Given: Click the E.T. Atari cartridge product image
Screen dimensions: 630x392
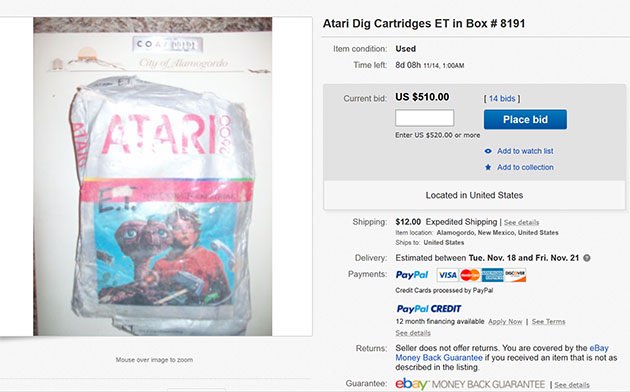Looking at the screenshot, I should [153, 176].
